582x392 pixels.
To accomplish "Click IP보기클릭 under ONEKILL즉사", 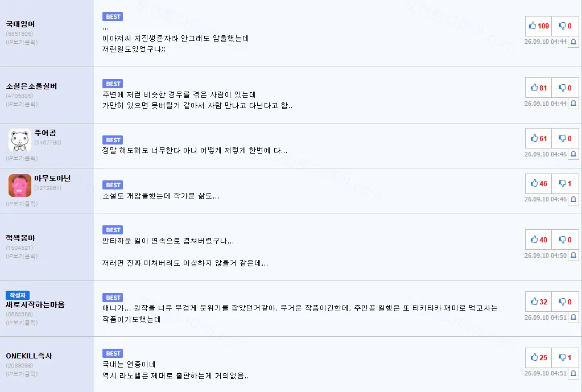I will point(22,374).
